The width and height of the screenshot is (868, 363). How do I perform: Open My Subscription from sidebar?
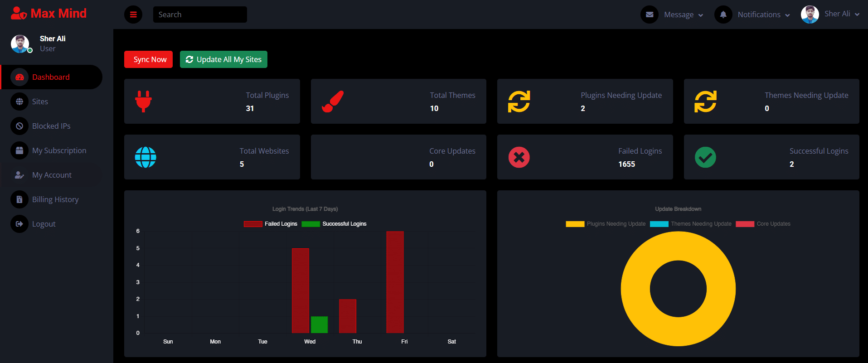[52, 150]
